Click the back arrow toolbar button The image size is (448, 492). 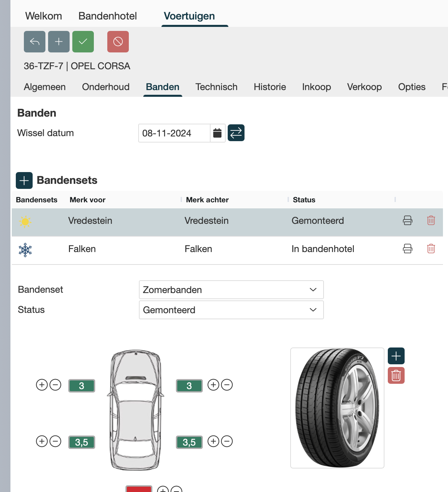click(35, 42)
